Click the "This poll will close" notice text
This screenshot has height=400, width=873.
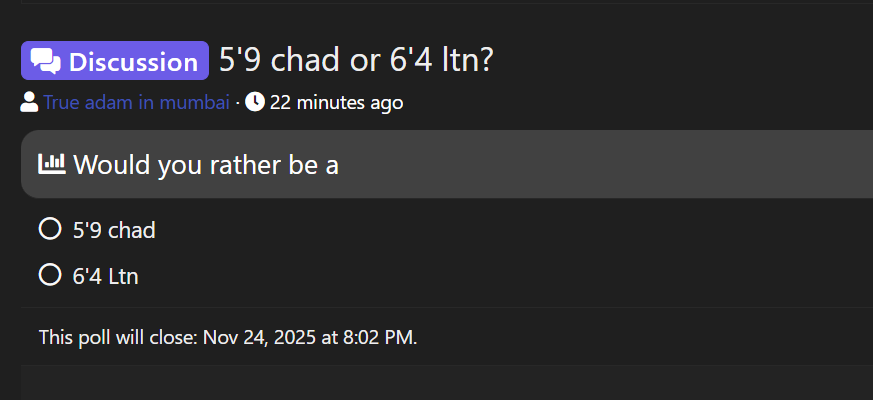[118, 337]
